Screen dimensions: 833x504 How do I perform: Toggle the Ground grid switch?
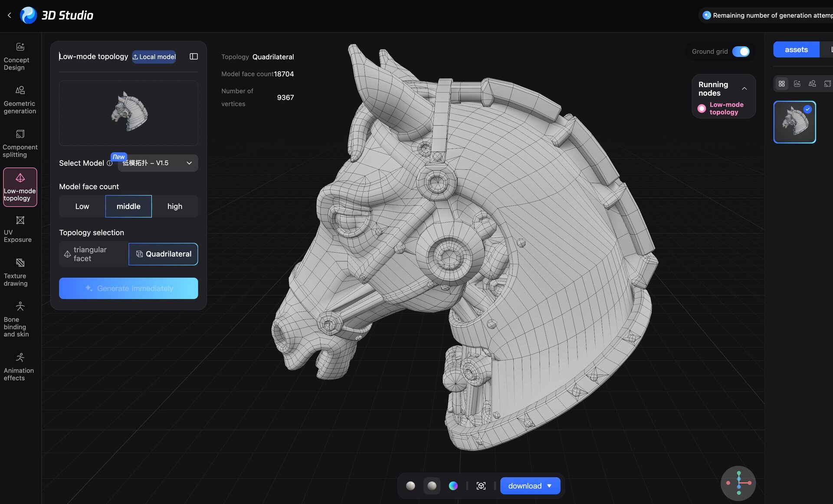tap(741, 52)
